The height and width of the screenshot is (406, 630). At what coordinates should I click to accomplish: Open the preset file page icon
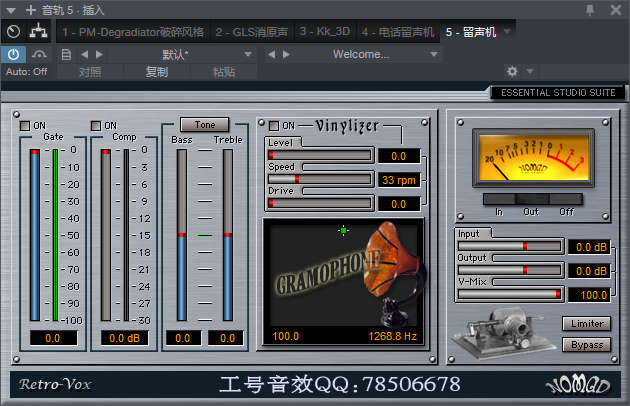tap(66, 54)
